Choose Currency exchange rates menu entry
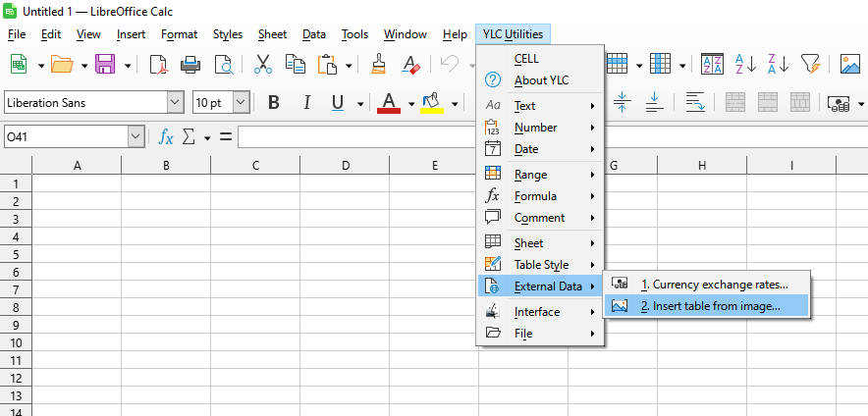 tap(714, 285)
